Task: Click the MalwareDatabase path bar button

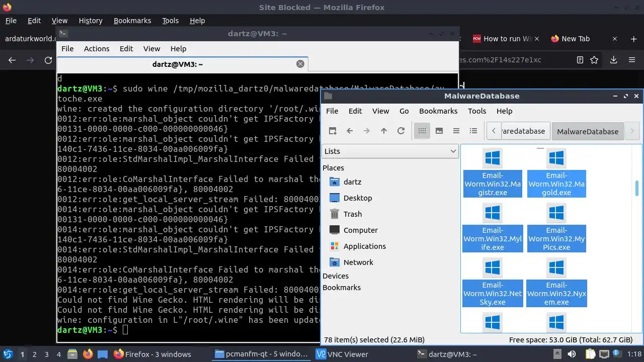Action: (588, 131)
